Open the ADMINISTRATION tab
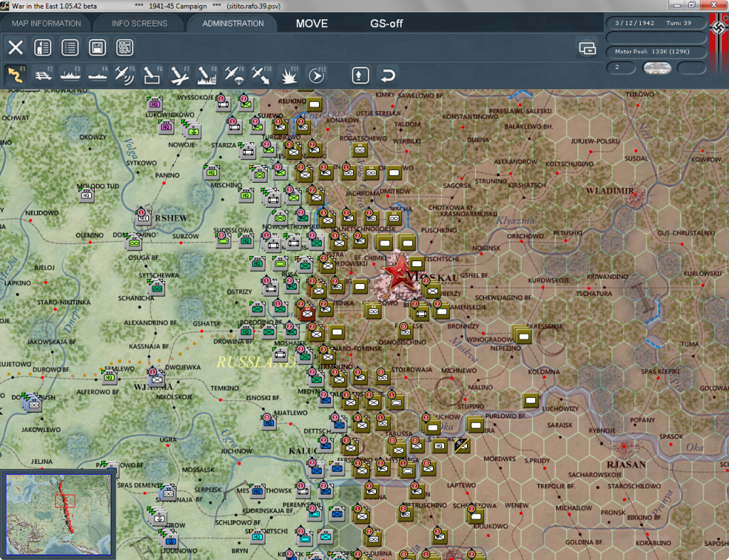 pos(233,23)
